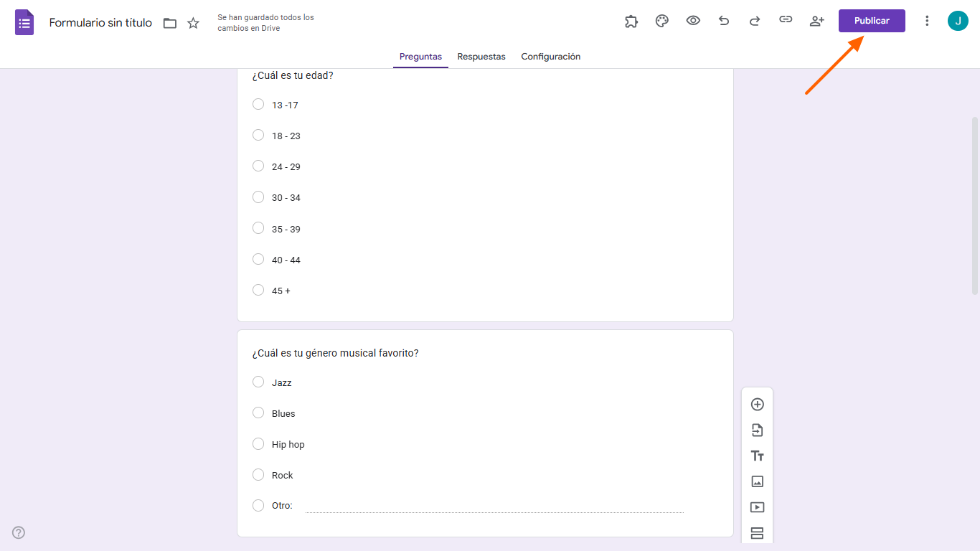Add a title and description block
This screenshot has height=551, width=980.
[757, 456]
